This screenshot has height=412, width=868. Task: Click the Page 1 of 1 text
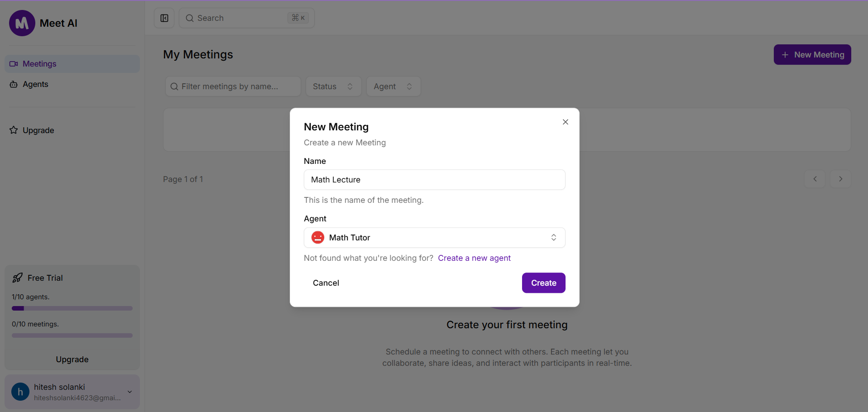coord(183,179)
